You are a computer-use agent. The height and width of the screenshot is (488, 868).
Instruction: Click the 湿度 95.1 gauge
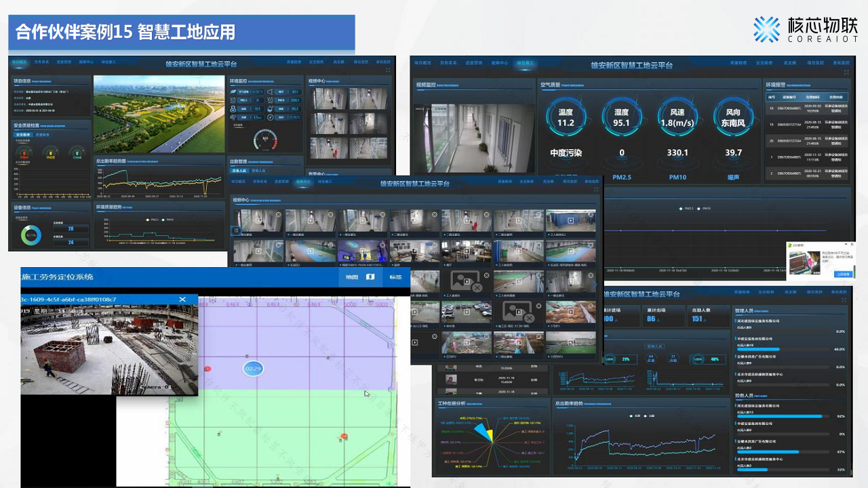click(x=621, y=118)
